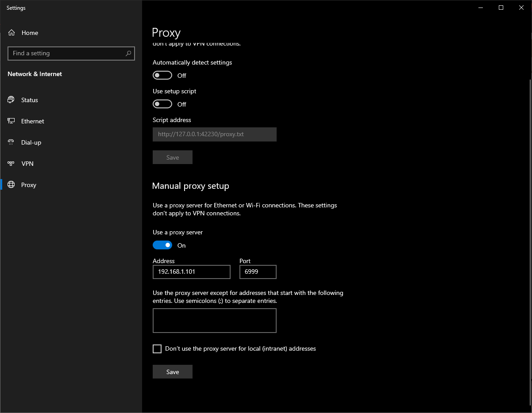Click the Dial-up icon
532x413 pixels.
(x=11, y=142)
